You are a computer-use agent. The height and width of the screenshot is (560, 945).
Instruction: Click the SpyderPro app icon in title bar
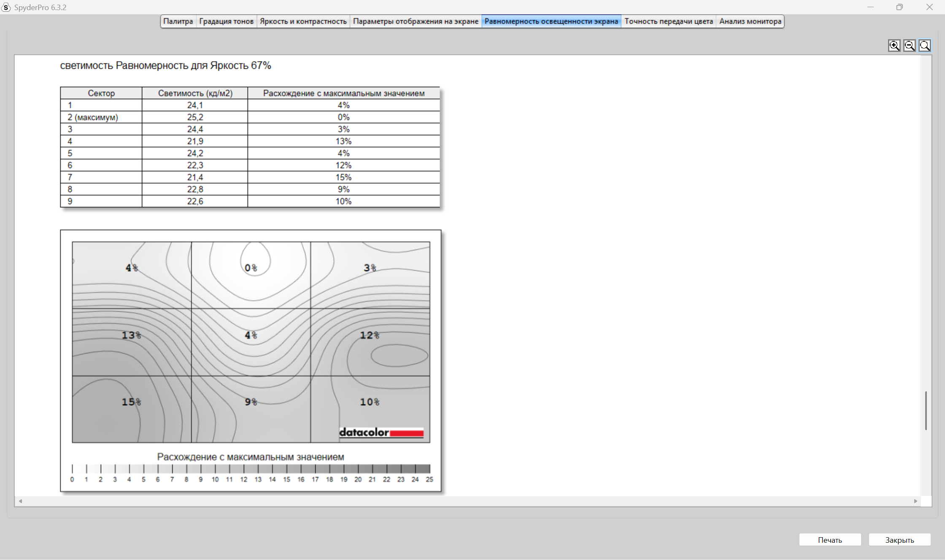coord(6,7)
